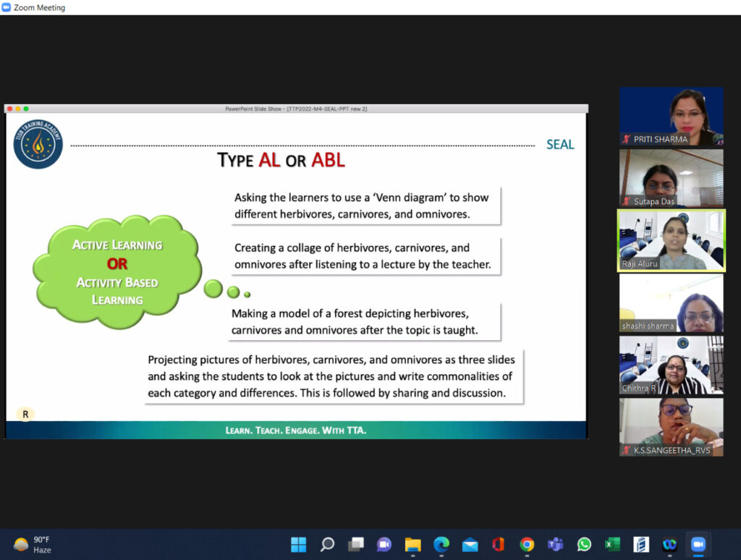Open the Windows Start menu
The width and height of the screenshot is (741, 560).
click(x=299, y=545)
